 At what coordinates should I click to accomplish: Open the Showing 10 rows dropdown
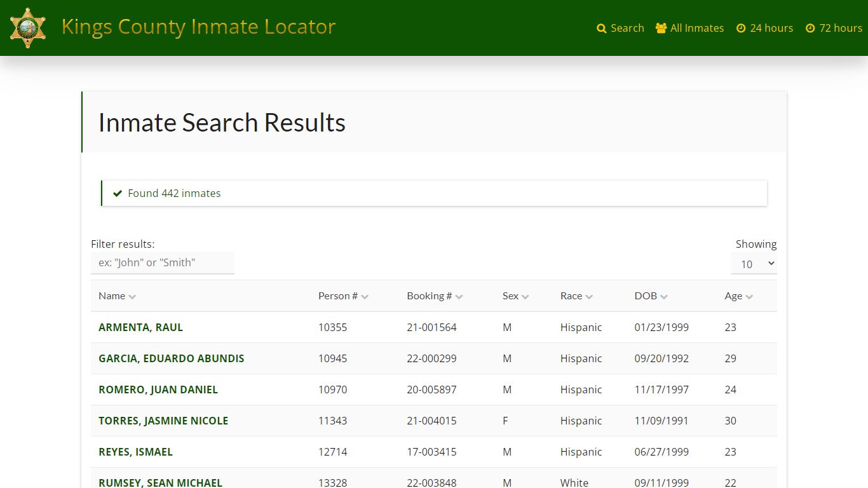pos(754,264)
